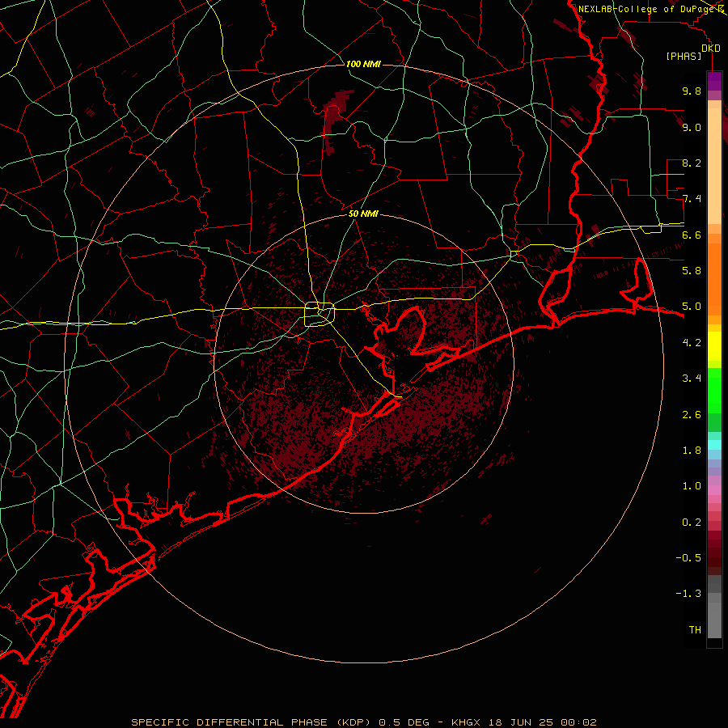Click the 5.0 value on color scale
728x728 pixels.
coord(692,307)
